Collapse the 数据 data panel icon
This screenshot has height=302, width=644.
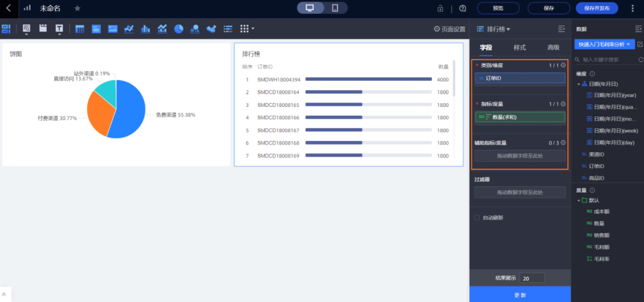638,29
